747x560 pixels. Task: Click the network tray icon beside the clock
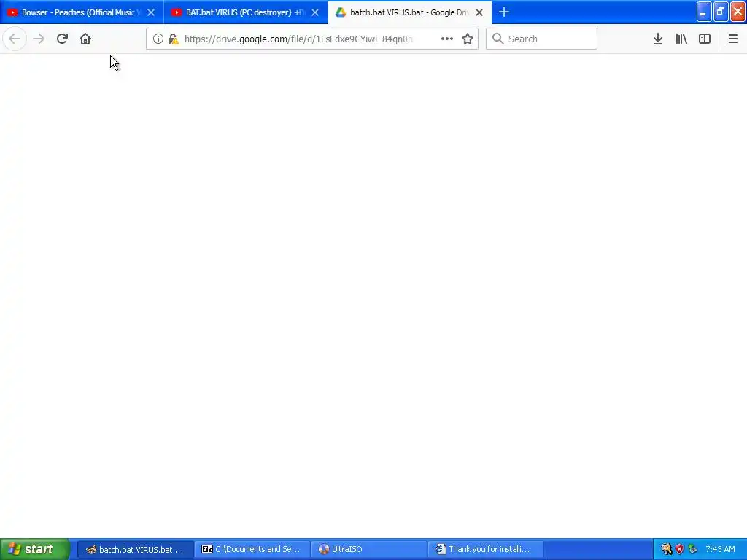692,549
